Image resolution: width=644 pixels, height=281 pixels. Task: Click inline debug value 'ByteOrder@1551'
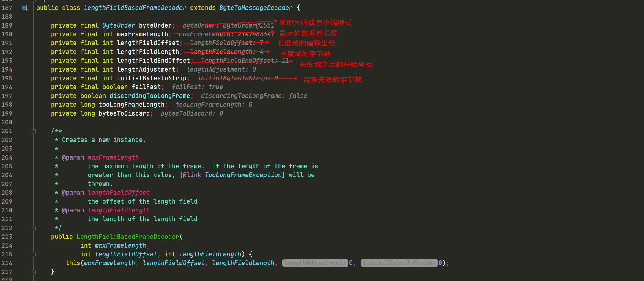(x=249, y=25)
